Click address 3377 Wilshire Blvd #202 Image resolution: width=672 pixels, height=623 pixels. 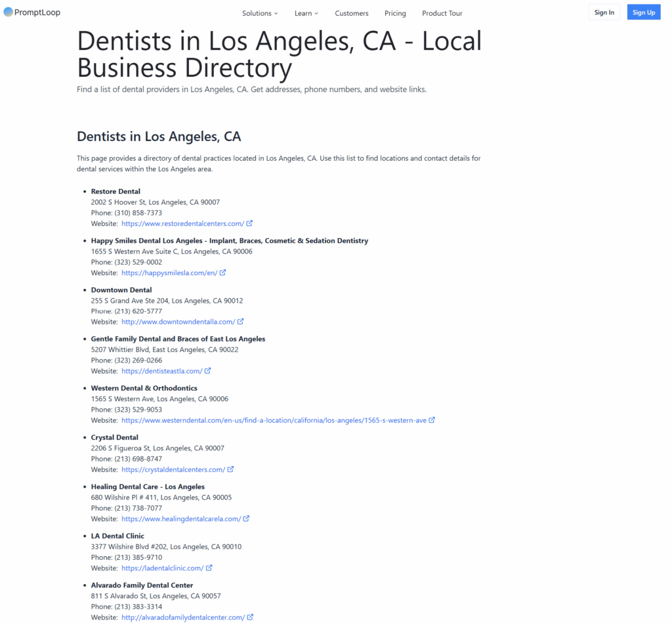click(x=166, y=547)
